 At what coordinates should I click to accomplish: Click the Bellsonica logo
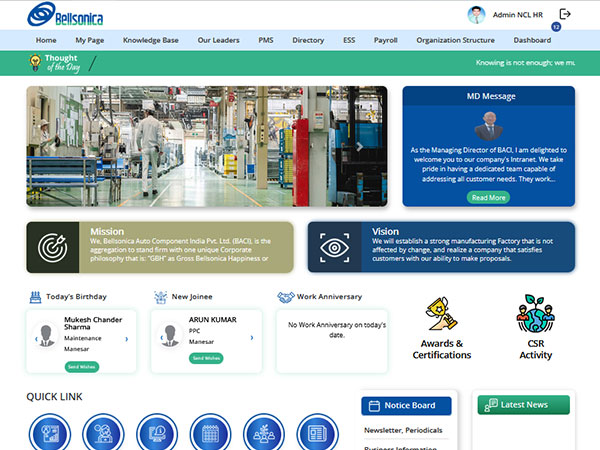click(65, 15)
